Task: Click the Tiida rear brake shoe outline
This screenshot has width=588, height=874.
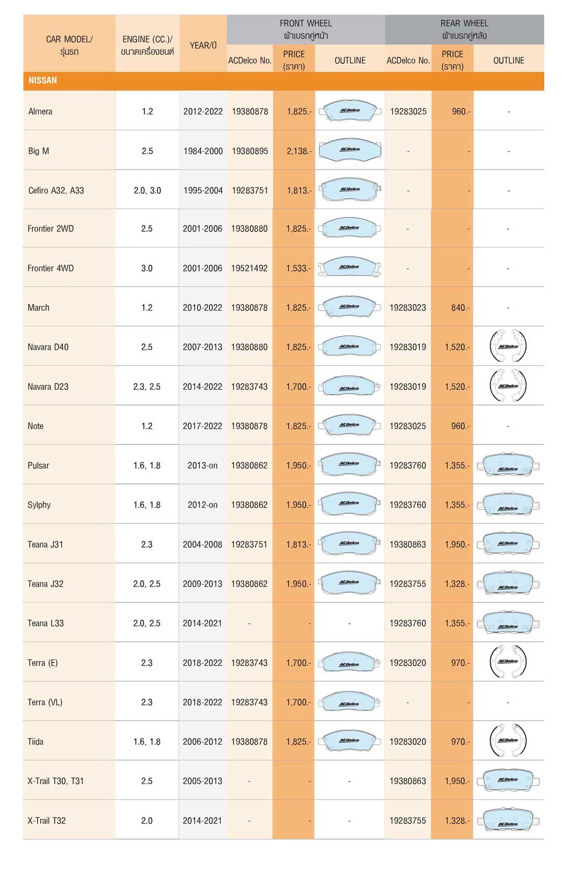Action: point(508,741)
